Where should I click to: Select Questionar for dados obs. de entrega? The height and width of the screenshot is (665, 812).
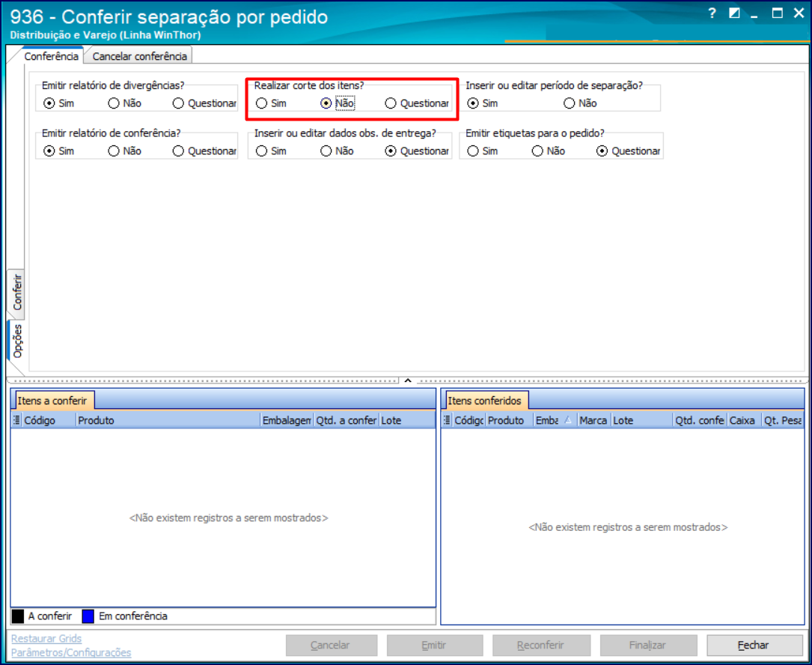pyautogui.click(x=417, y=151)
